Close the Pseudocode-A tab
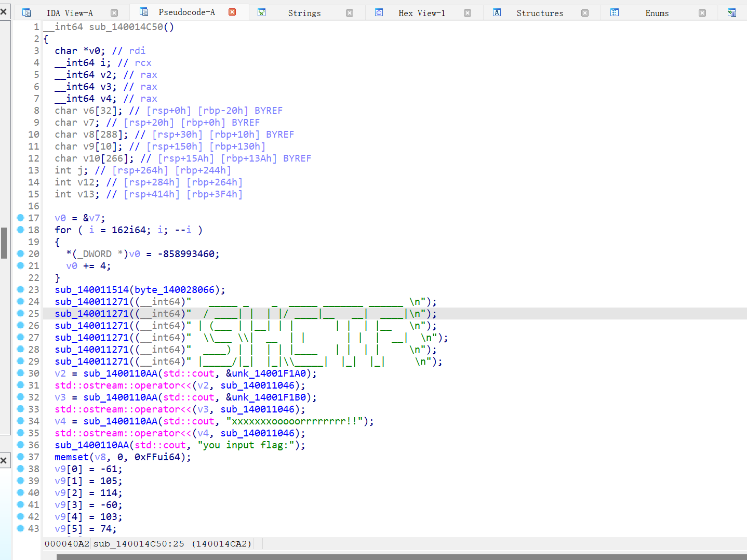 [232, 12]
